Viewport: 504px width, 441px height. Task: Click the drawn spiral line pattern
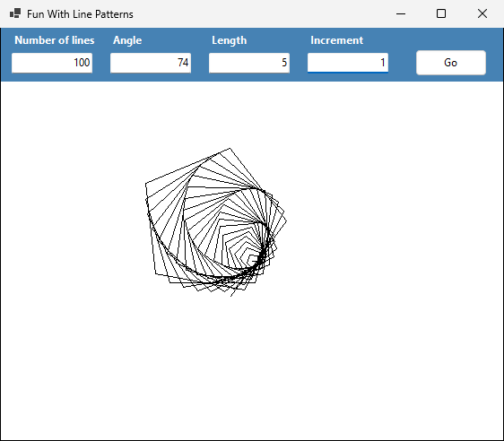pyautogui.click(x=215, y=222)
